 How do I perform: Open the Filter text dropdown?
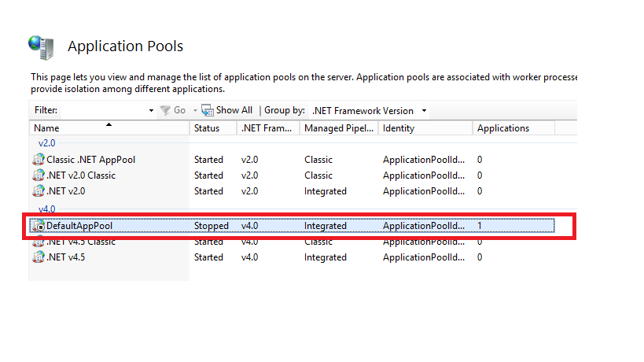pos(151,110)
